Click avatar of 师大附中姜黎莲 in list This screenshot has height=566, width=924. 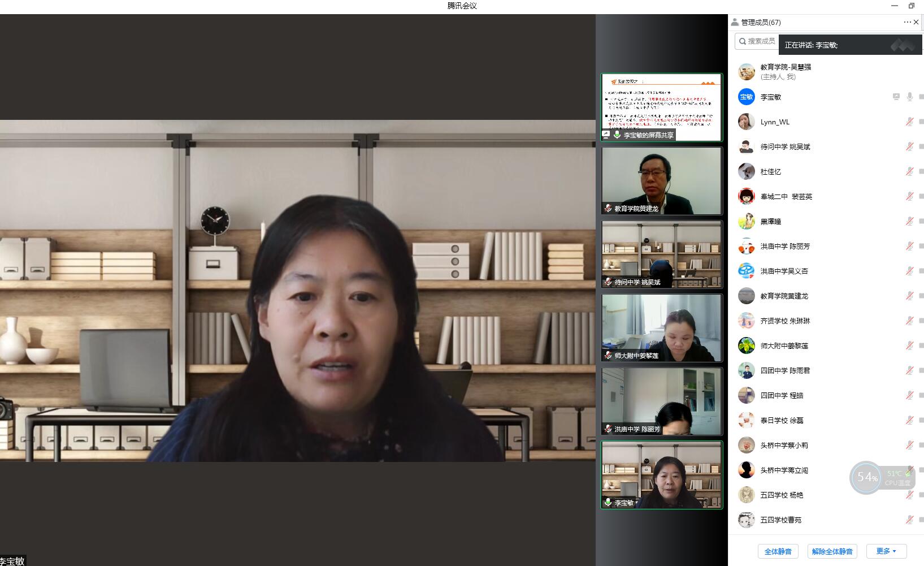(747, 345)
